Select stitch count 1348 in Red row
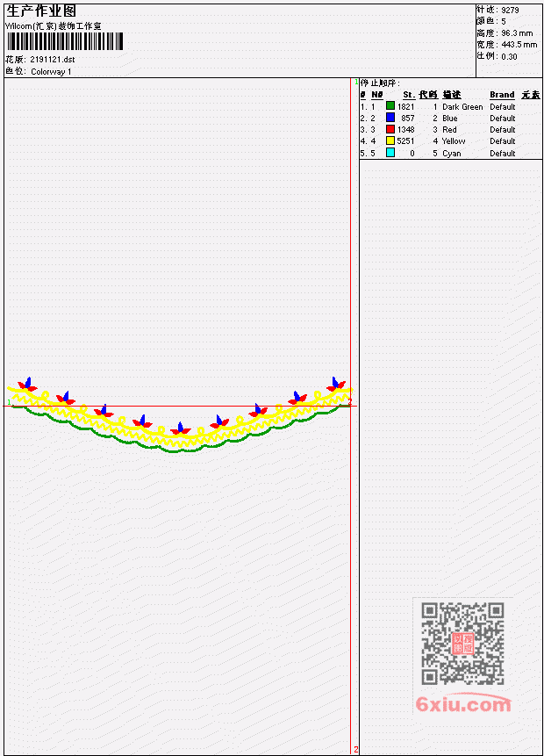The height and width of the screenshot is (756, 544). point(405,130)
